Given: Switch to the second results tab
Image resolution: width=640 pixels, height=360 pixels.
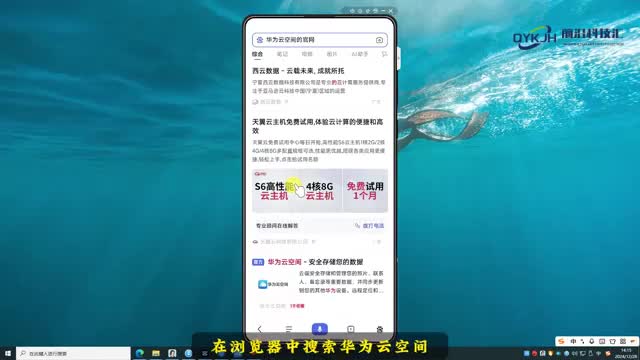Looking at the screenshot, I should (282, 54).
